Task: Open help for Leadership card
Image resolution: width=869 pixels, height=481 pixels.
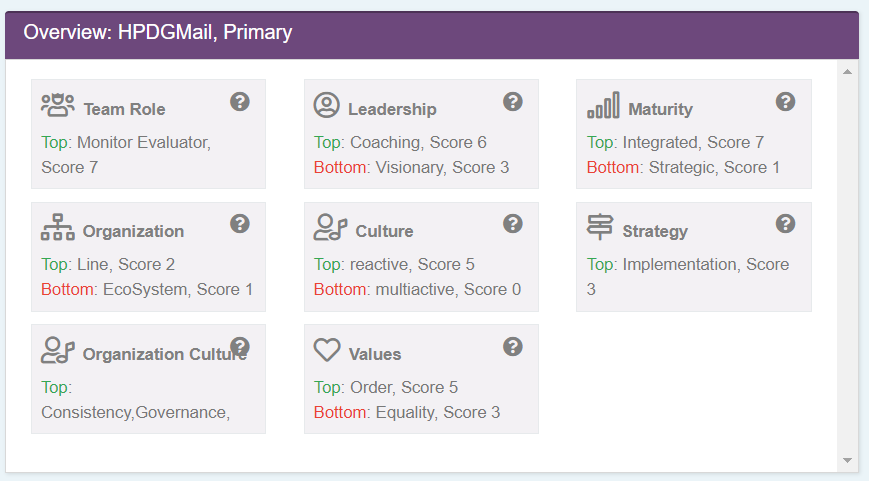Action: pos(513,101)
